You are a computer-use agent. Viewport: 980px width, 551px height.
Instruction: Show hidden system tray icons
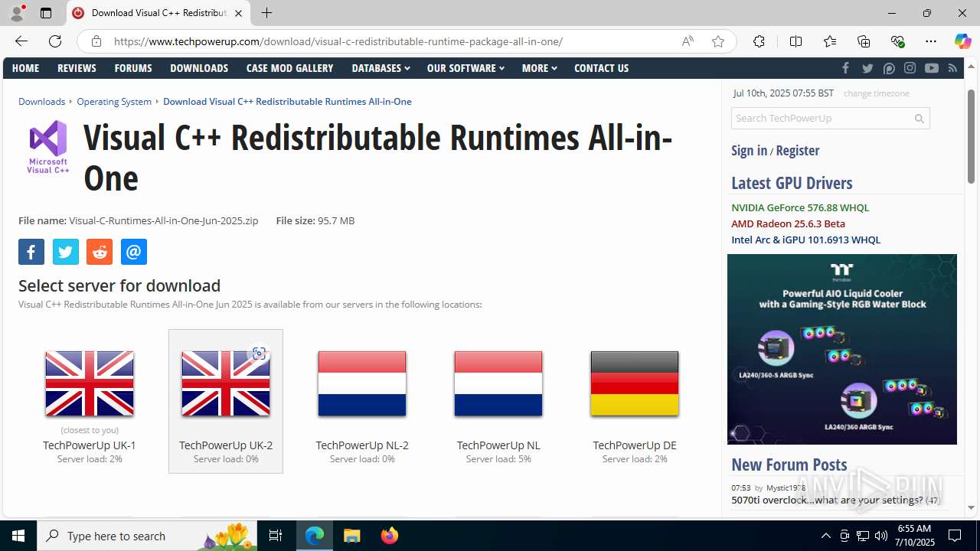coord(825,536)
